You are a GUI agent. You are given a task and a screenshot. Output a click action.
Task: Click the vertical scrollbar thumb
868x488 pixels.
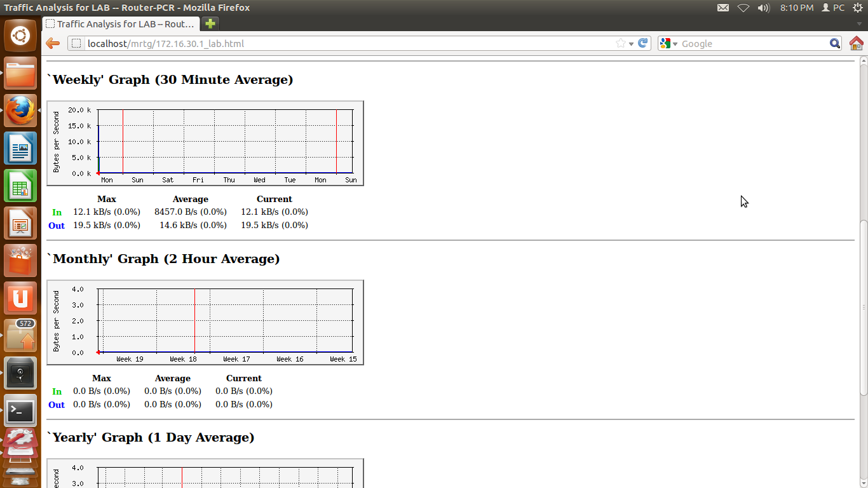(864, 308)
